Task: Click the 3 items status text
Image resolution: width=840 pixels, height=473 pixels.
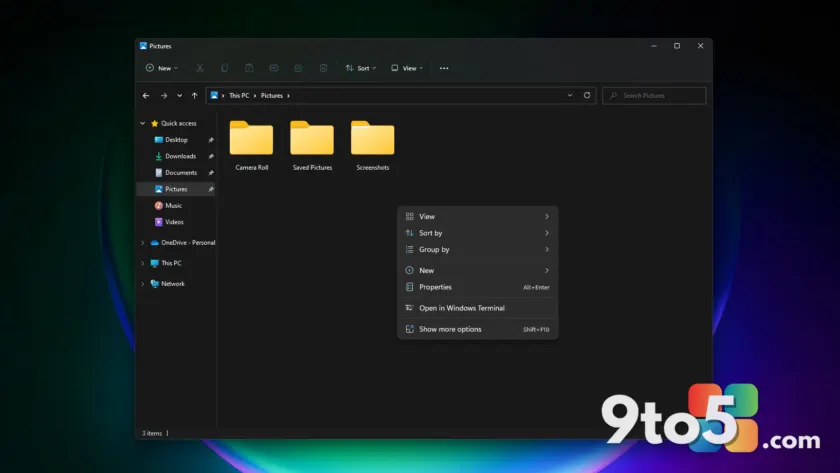Action: click(152, 433)
